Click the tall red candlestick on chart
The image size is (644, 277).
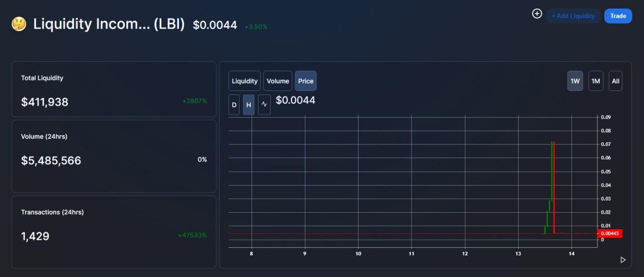554,188
